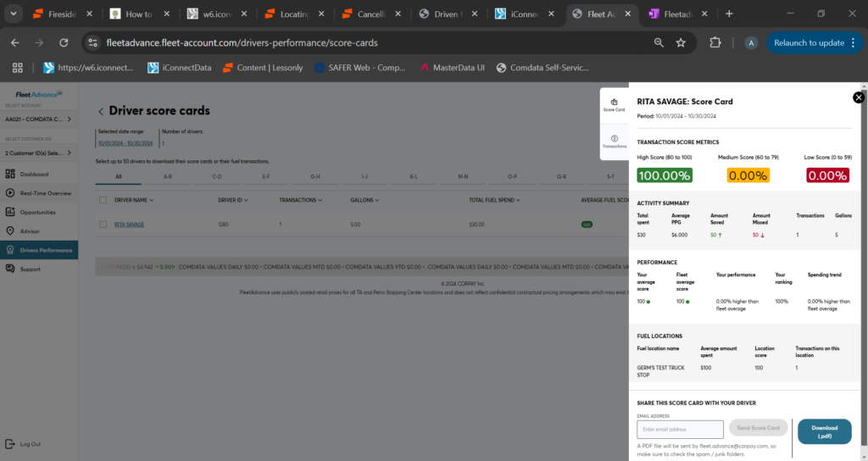Screen dimensions: 868x461
Task: Click the FleetAdvance logo
Action: coord(39,94)
